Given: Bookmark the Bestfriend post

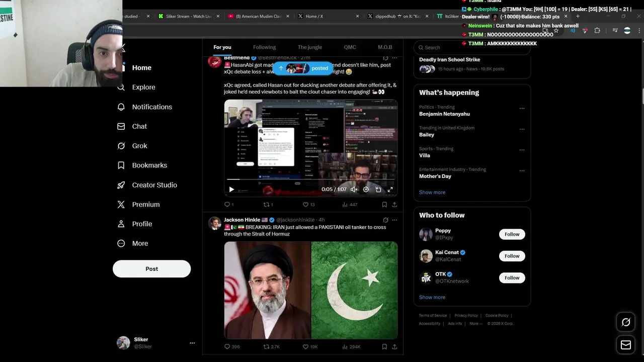Looking at the screenshot, I should 384,205.
